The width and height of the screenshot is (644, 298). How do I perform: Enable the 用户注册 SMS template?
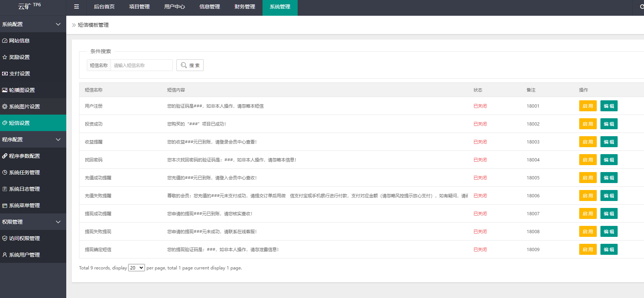tap(588, 106)
